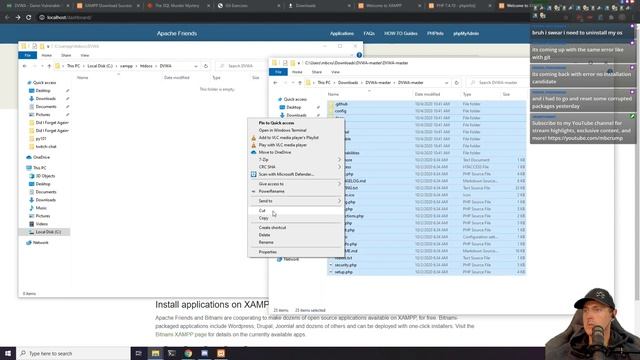Select 3D Objects in DVWA window sidebar

(45, 176)
